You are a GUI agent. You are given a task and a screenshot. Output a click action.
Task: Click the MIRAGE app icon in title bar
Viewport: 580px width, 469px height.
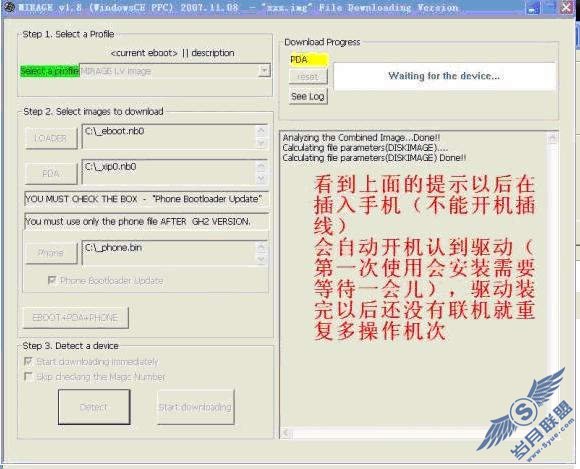9,7
